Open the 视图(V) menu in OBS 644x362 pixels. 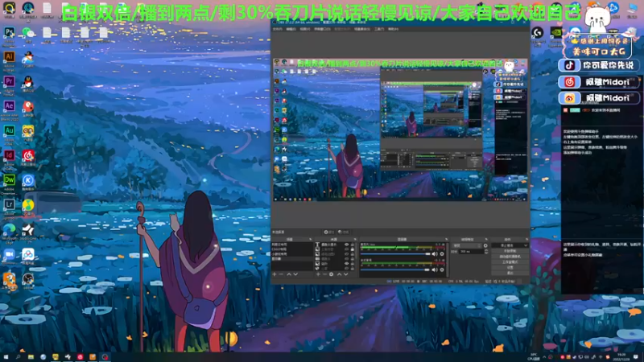point(304,29)
